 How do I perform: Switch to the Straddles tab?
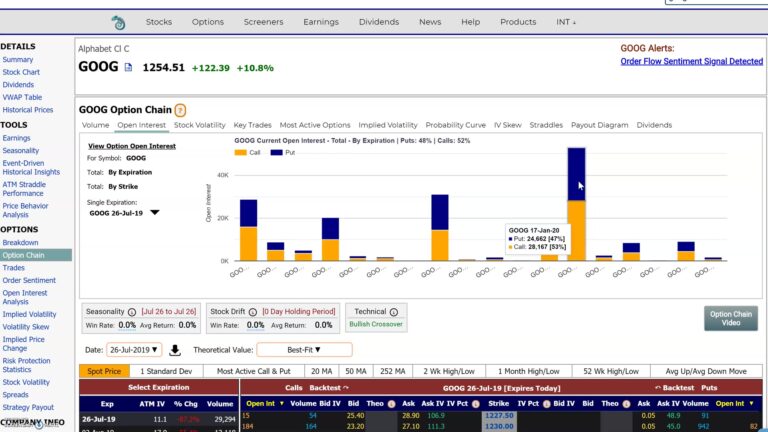tap(546, 125)
